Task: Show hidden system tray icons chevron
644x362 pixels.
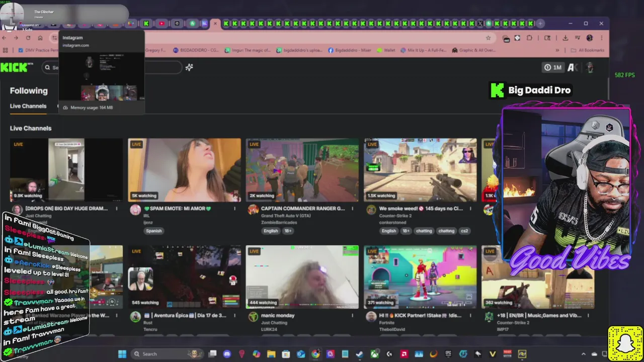Action: click(x=584, y=354)
